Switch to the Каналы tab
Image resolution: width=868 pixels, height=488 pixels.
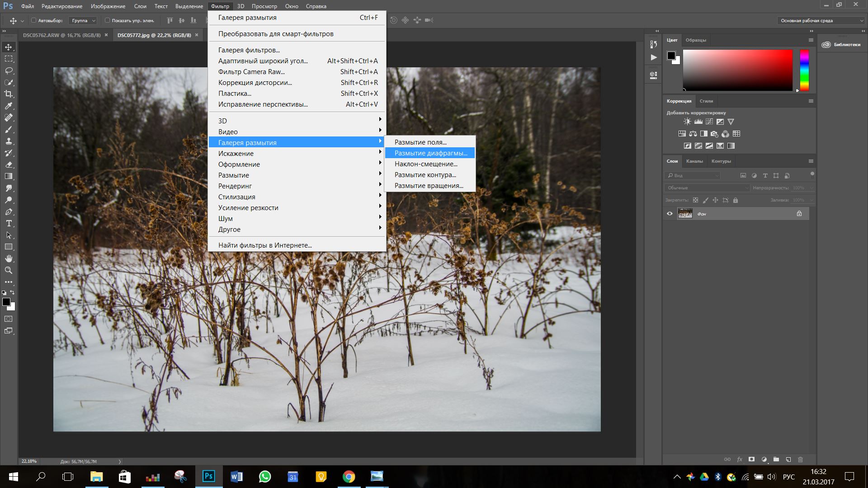(694, 161)
